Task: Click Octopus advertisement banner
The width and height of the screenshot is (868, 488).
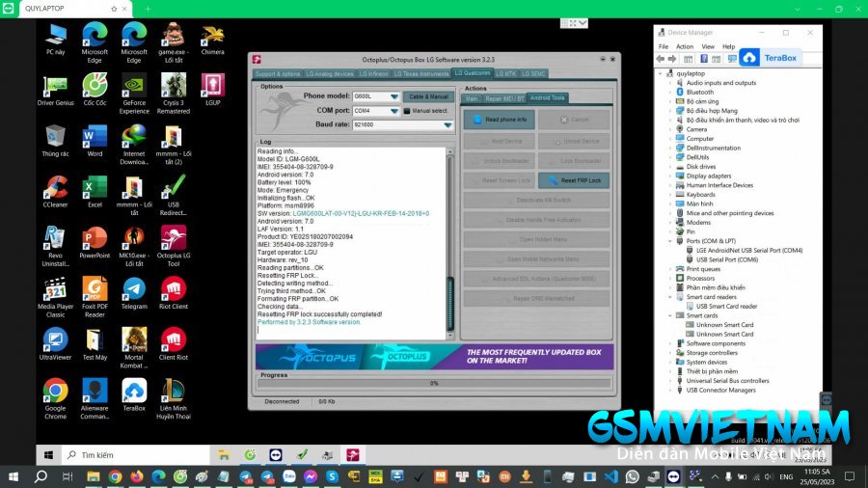Action: pos(435,356)
